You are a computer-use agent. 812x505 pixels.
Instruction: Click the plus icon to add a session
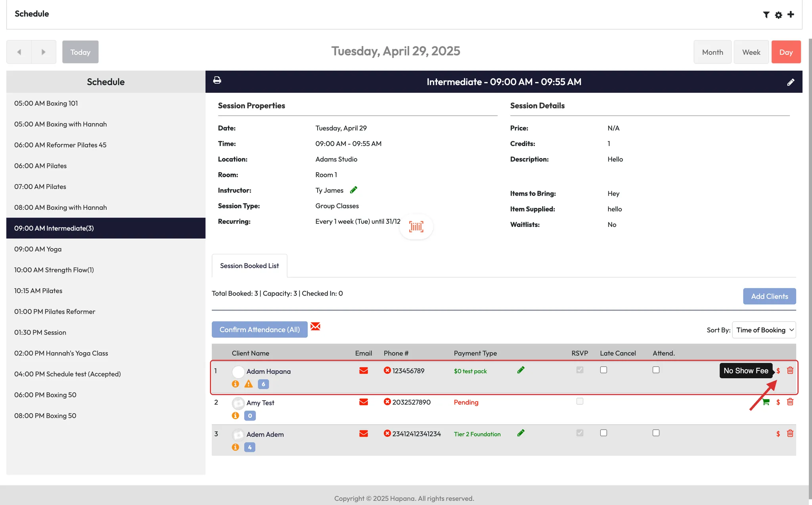pos(791,15)
